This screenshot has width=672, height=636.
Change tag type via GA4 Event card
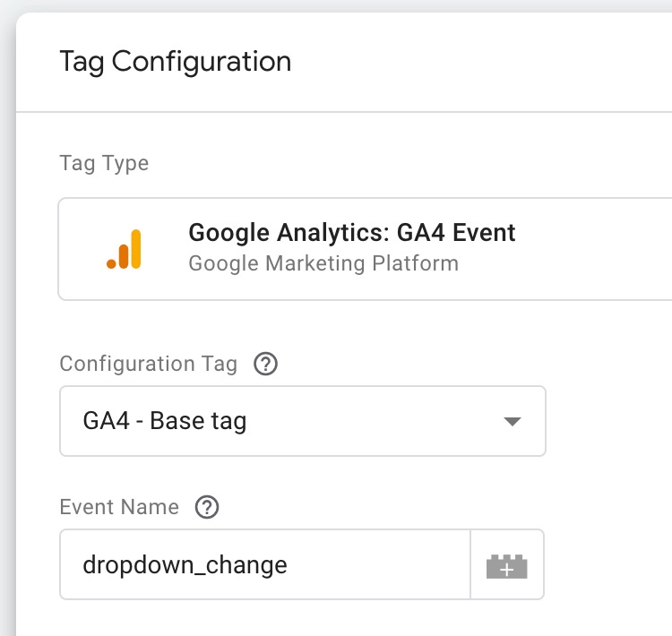click(365, 249)
